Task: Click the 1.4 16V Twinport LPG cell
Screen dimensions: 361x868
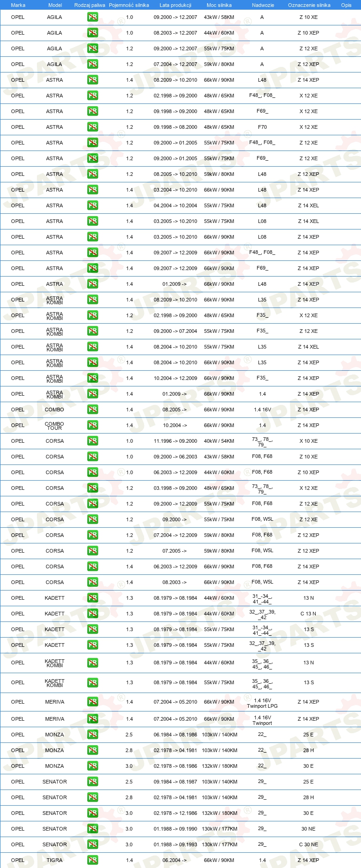Action: pyautogui.click(x=262, y=703)
